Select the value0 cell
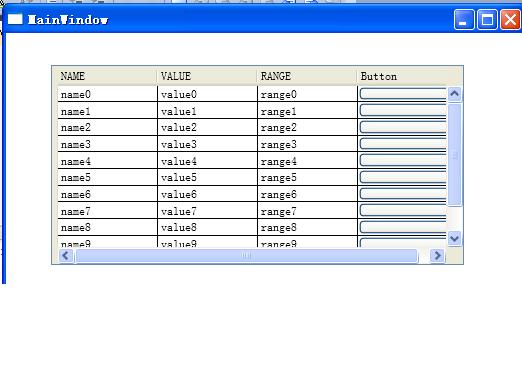This screenshot has width=522, height=384. [x=207, y=94]
